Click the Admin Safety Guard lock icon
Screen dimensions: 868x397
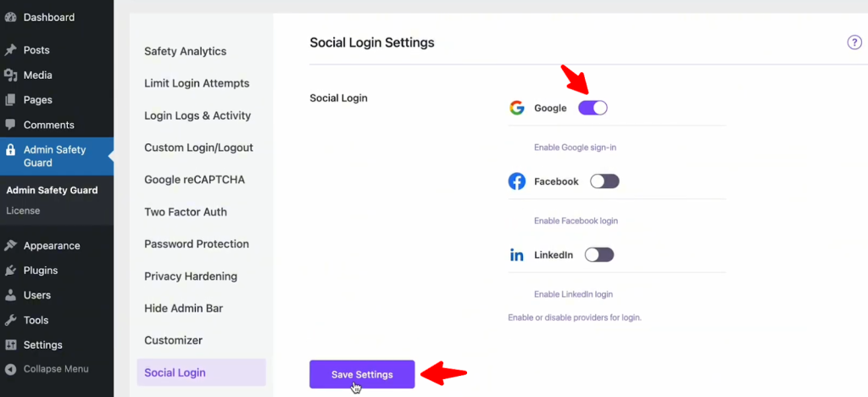coord(11,150)
